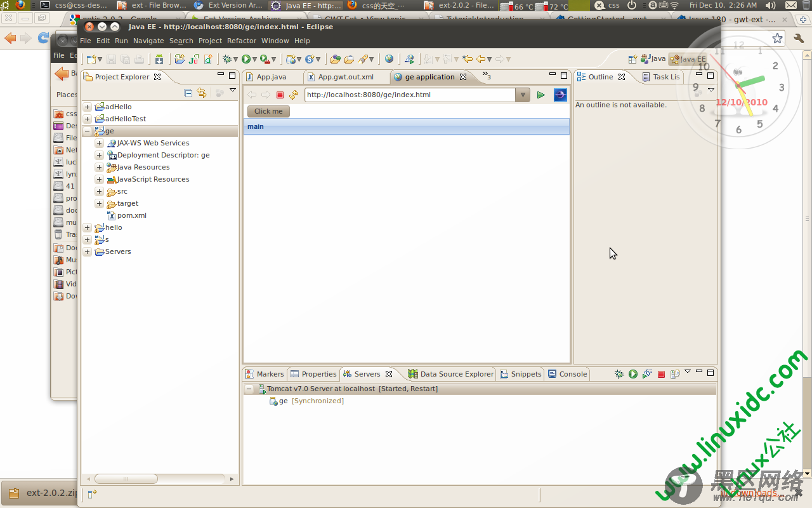
Task: Open the URL history dropdown arrow
Action: pos(523,95)
